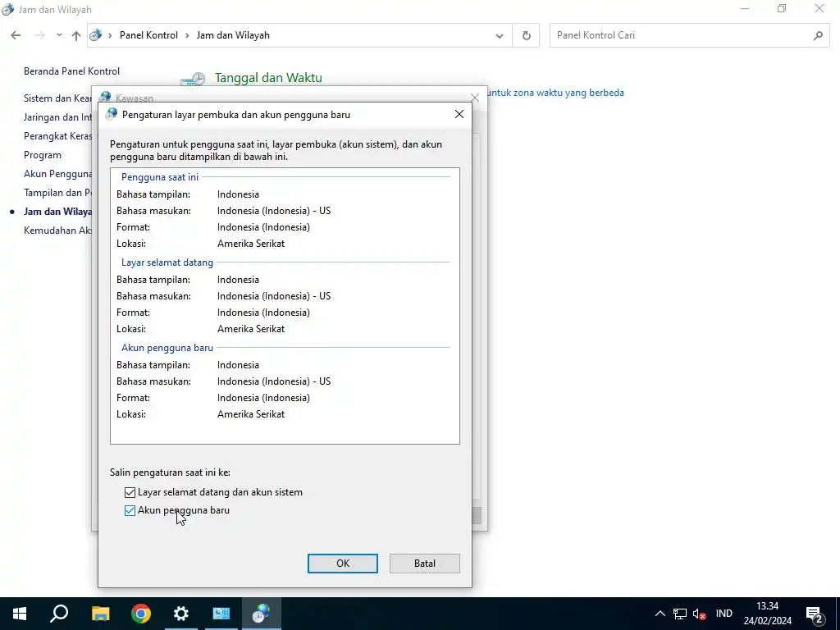The image size is (840, 630).
Task: Click Jam dan Wilayah sidebar item
Action: 58,212
